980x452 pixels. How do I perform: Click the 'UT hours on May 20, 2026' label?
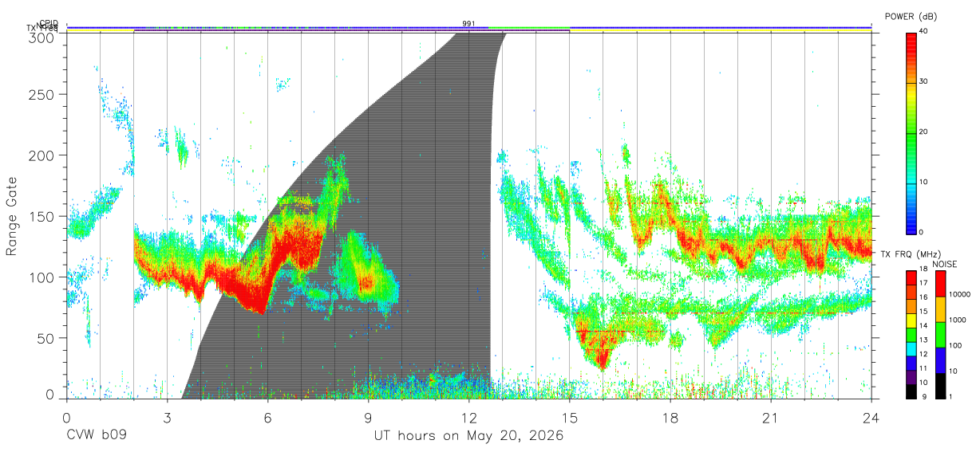tap(469, 436)
